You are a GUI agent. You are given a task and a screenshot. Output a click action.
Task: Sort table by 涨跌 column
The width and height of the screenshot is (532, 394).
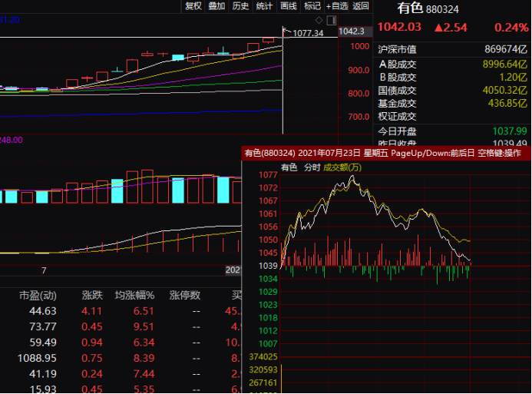tap(92, 295)
